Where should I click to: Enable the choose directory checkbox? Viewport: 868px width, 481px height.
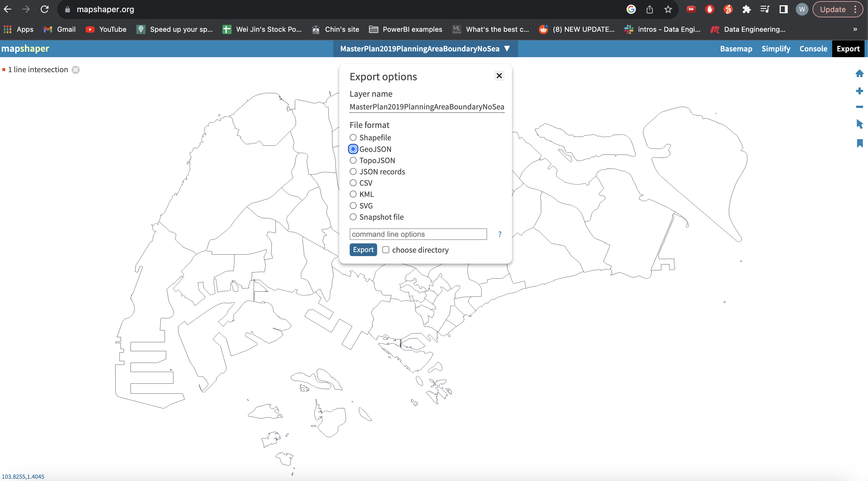385,250
